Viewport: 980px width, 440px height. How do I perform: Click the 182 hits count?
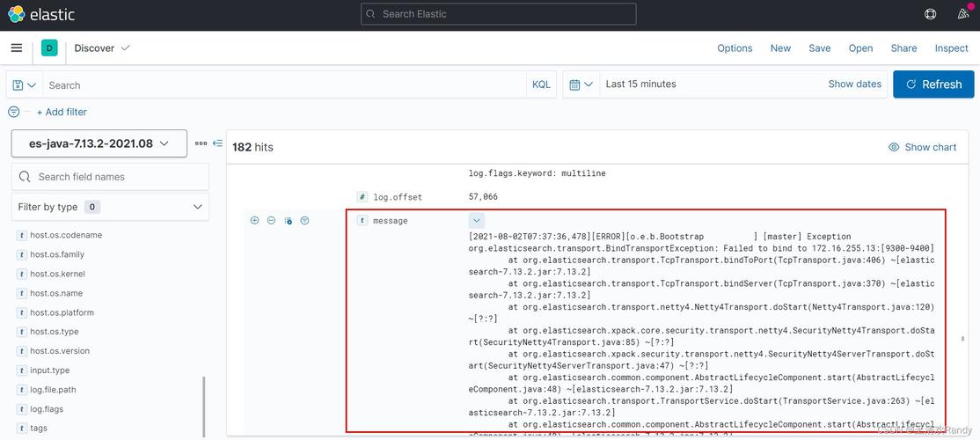(x=252, y=148)
